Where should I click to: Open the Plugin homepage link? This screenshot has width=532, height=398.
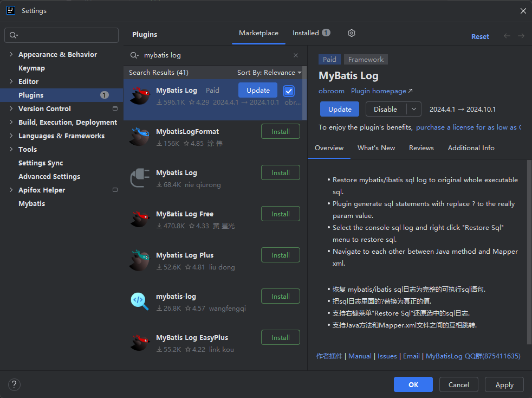[x=382, y=91]
